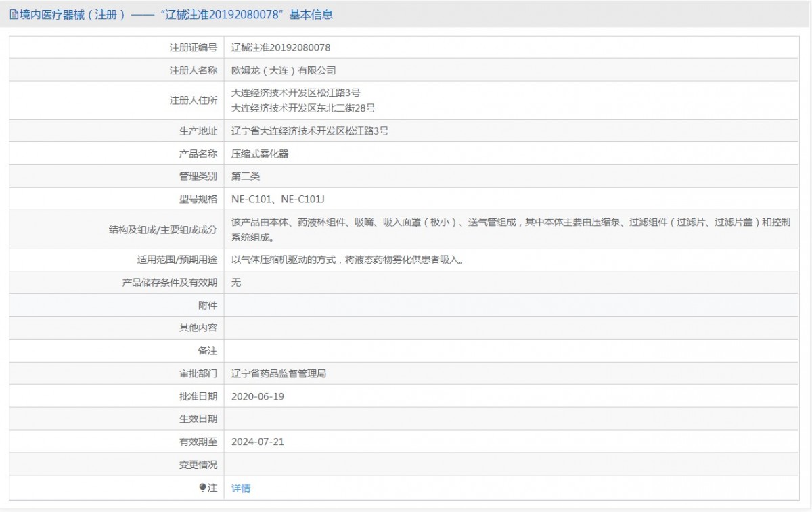Select product name 压缩式雾化器
This screenshot has width=812, height=512.
click(x=260, y=154)
